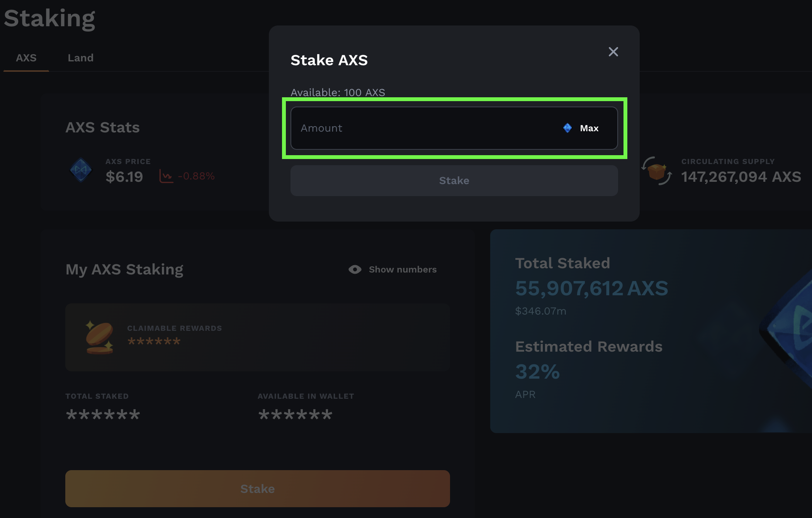Click the red price trend chart icon
812x518 pixels.
[x=166, y=176]
